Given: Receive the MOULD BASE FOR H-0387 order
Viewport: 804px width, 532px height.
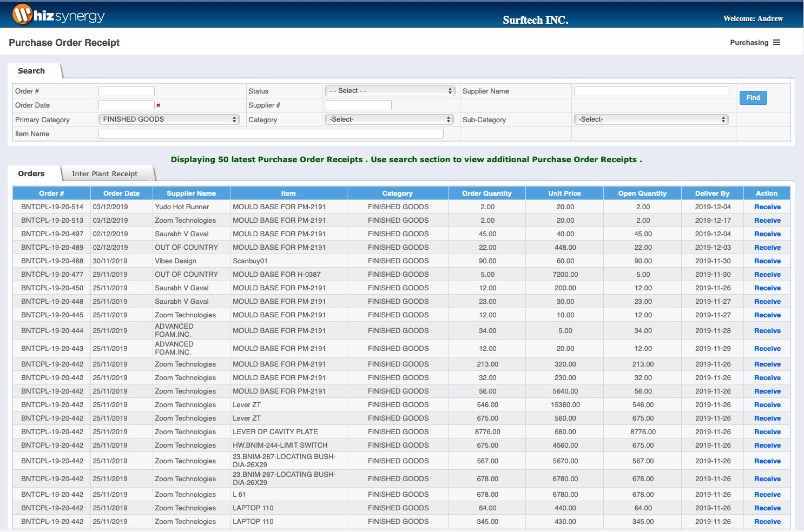Looking at the screenshot, I should click(x=767, y=275).
